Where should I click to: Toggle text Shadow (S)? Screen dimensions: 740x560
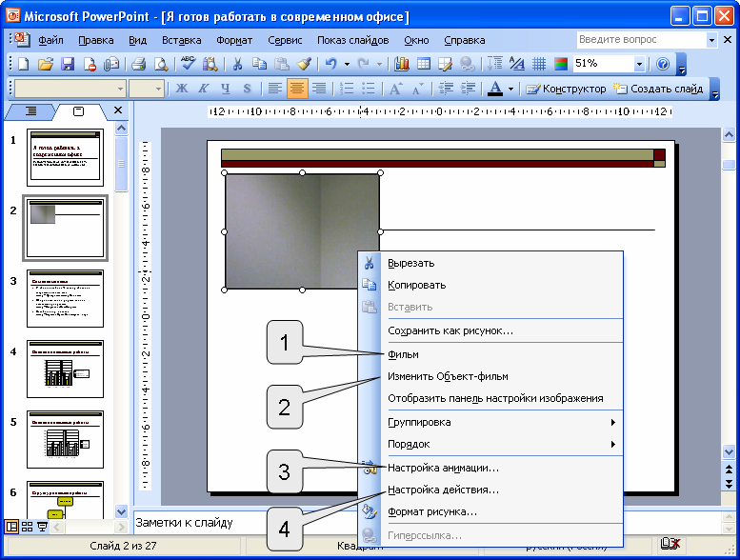(248, 89)
